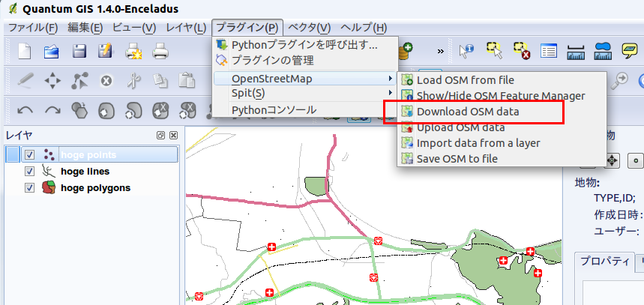Choose Download OSM data
The height and width of the screenshot is (305, 644).
click(501, 111)
